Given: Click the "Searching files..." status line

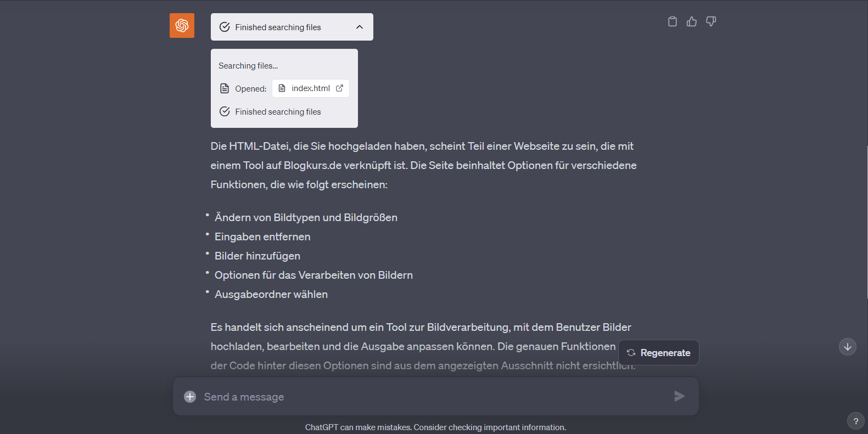Looking at the screenshot, I should point(248,66).
